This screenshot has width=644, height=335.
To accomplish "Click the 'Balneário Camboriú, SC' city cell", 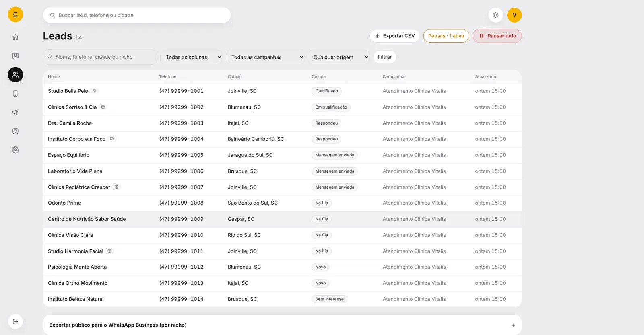I will pos(256,139).
